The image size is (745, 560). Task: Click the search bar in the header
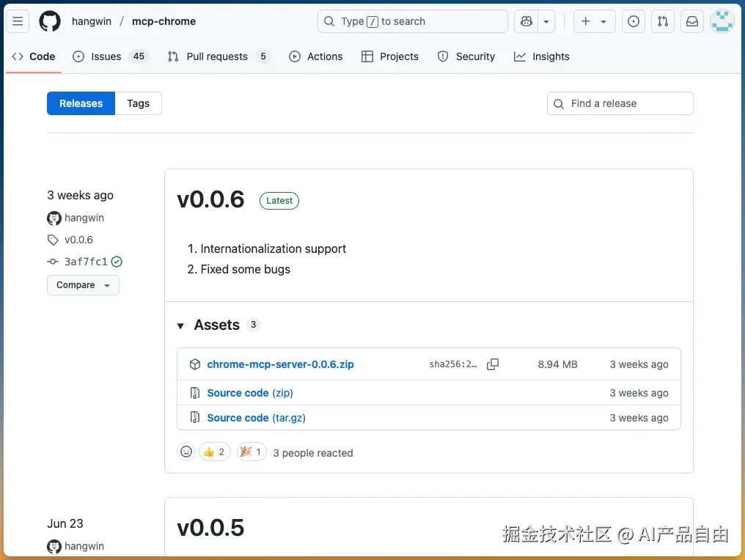(x=412, y=21)
